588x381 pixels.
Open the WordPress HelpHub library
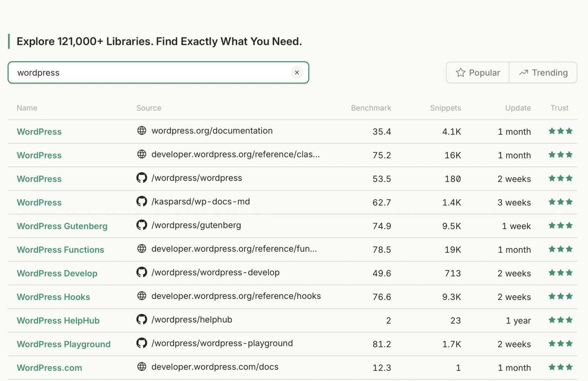point(58,321)
